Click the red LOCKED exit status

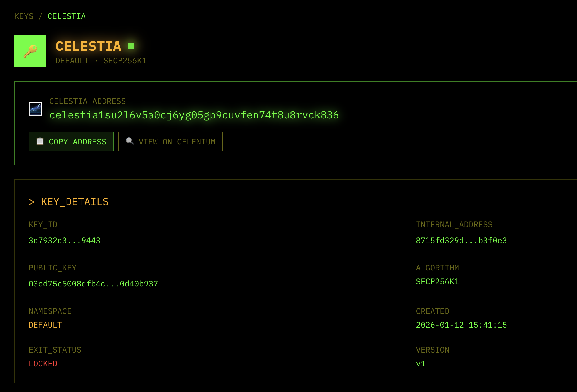click(x=43, y=364)
